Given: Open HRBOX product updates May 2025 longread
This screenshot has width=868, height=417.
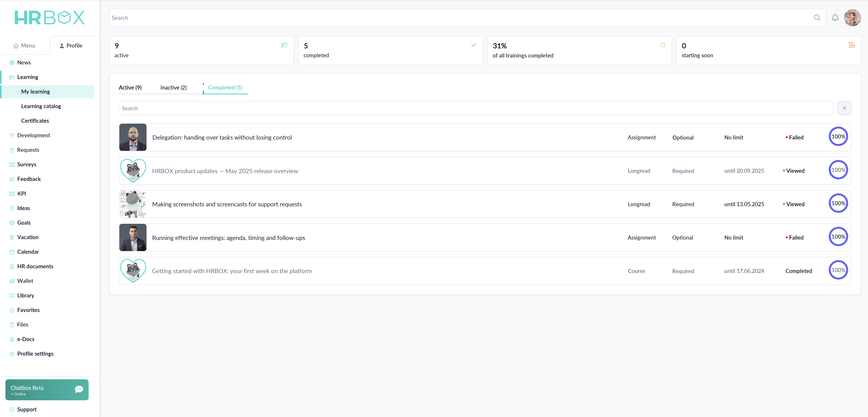Looking at the screenshot, I should click(225, 171).
